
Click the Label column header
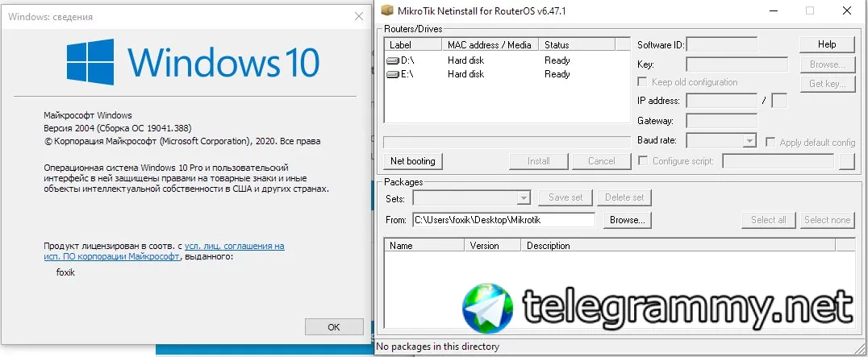[x=413, y=45]
